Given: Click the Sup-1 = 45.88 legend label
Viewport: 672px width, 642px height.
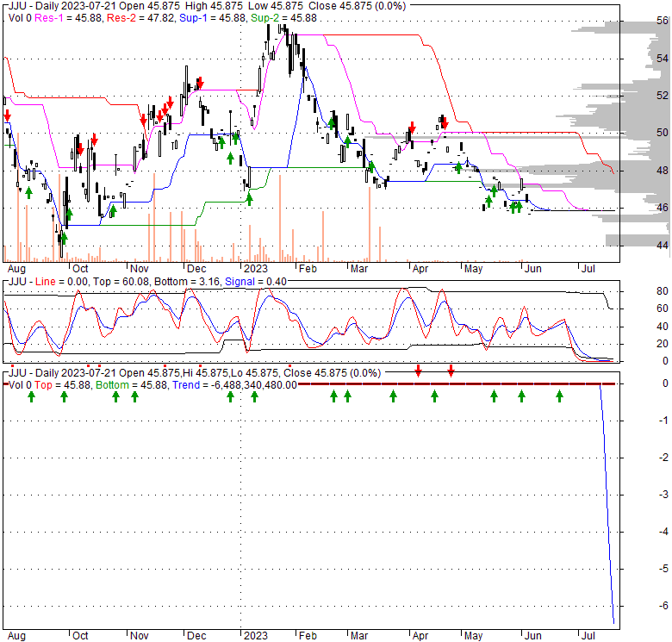Looking at the screenshot, I should click(x=213, y=18).
